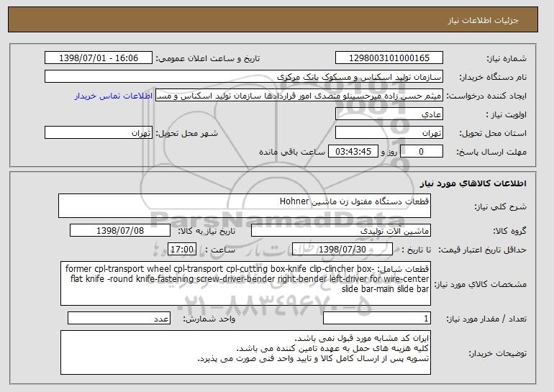Click the label اولویت نیاز

(507, 114)
